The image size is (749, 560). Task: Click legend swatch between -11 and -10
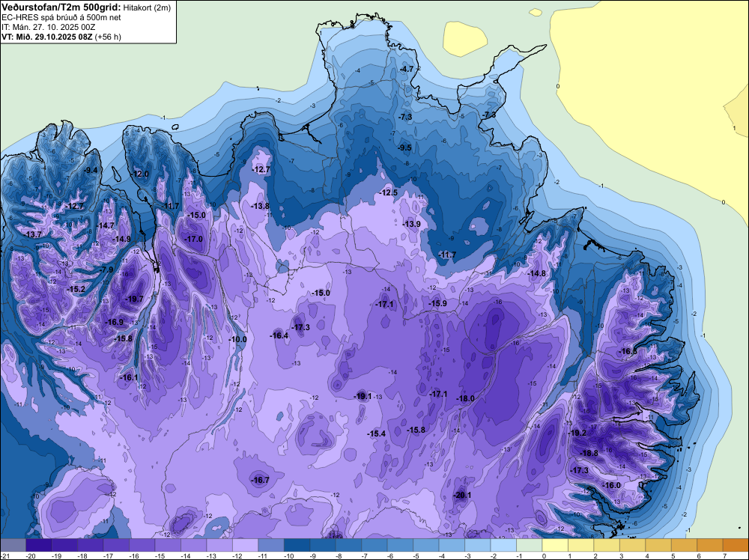271,545
